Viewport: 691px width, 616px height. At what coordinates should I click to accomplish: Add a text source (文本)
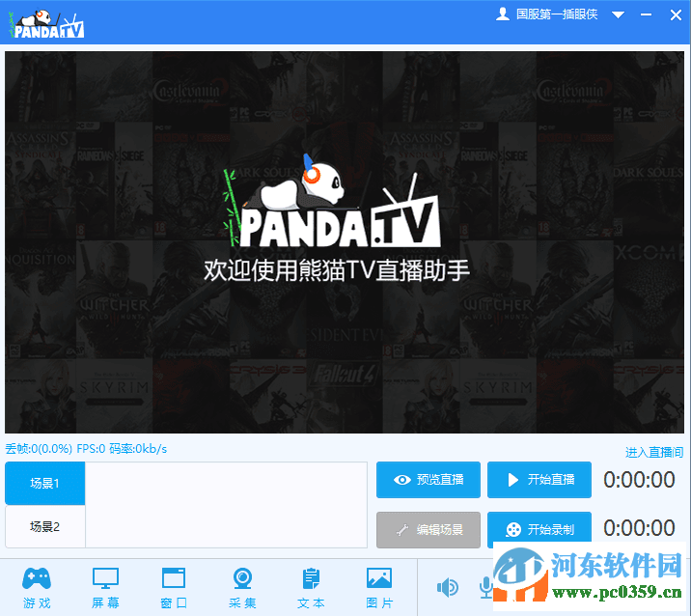[311, 587]
